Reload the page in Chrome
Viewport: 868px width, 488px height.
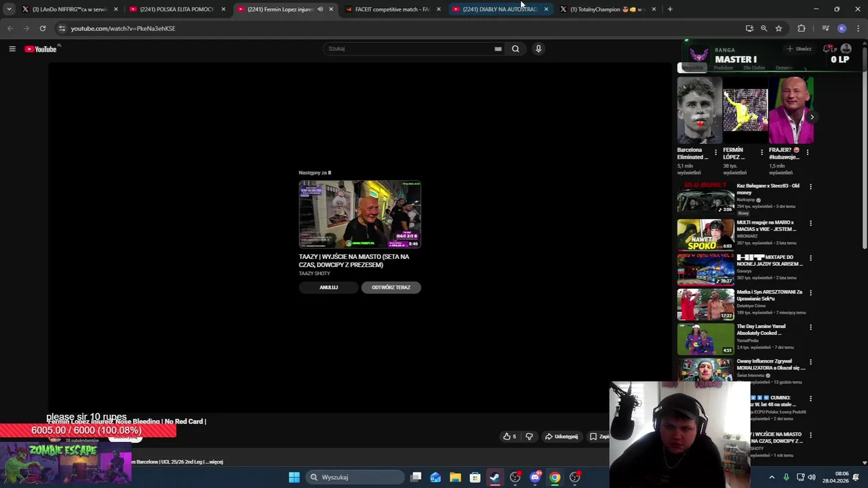(43, 28)
